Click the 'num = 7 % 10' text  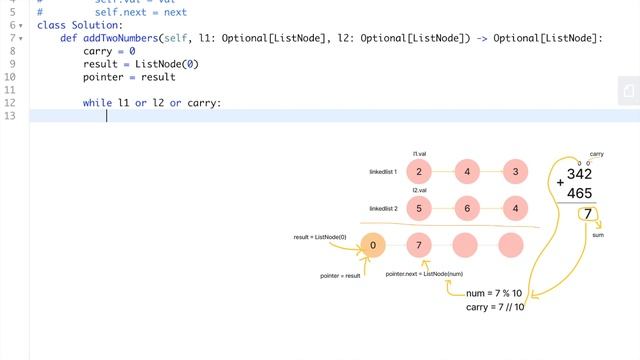pyautogui.click(x=494, y=293)
